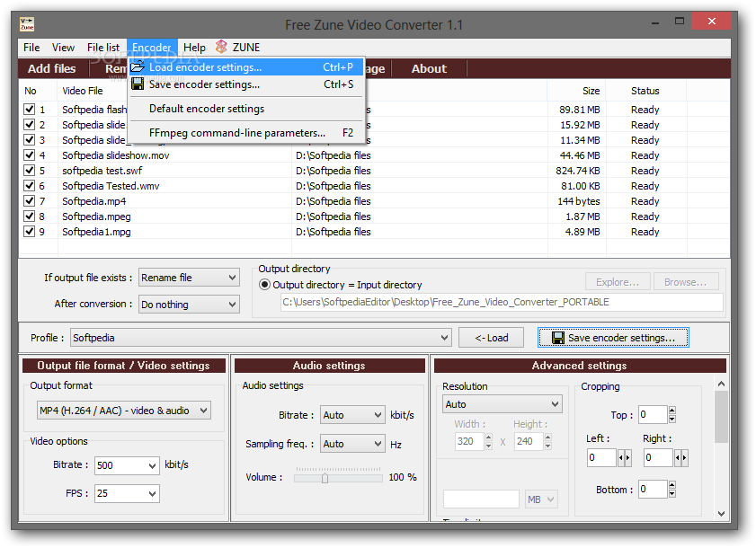Click the <- Load profile button
This screenshot has width=756, height=548.
[x=491, y=338]
